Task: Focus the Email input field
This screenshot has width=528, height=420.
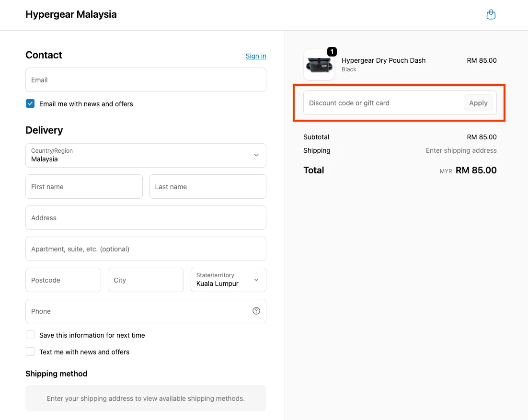Action: pos(146,80)
